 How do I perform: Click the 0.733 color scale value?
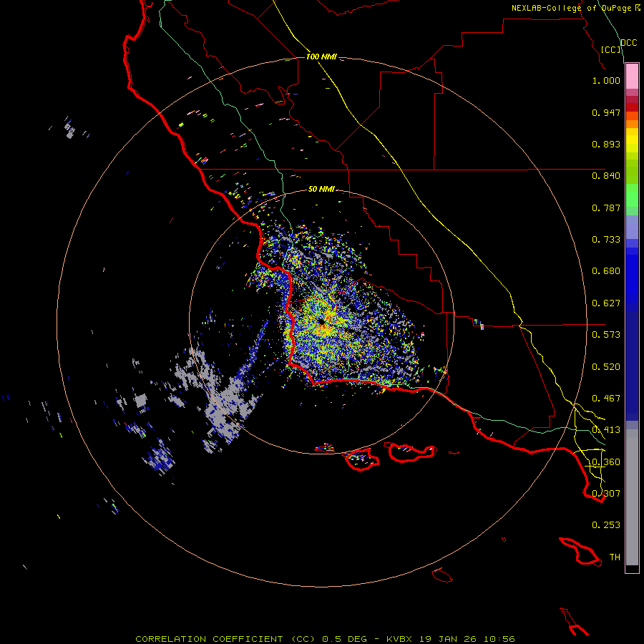(x=606, y=240)
